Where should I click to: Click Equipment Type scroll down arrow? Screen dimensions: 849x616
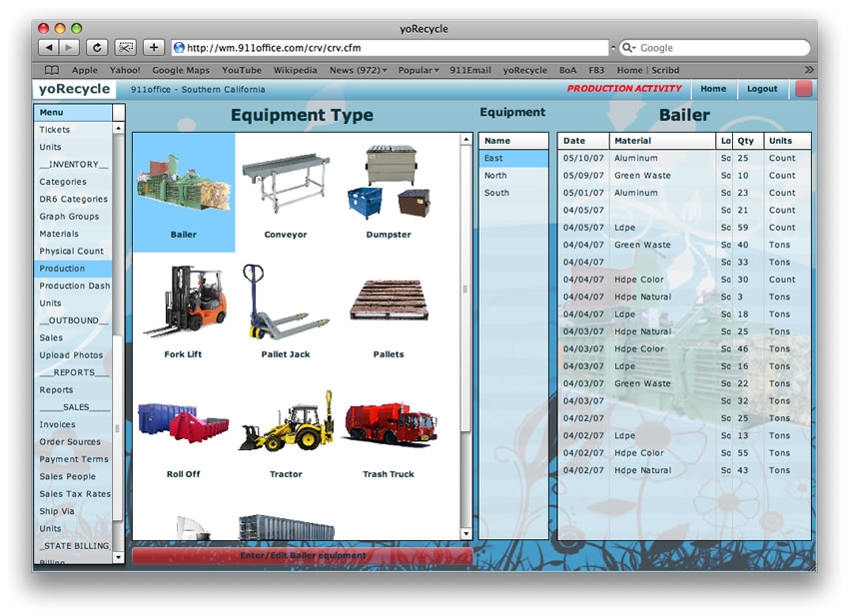click(x=466, y=534)
